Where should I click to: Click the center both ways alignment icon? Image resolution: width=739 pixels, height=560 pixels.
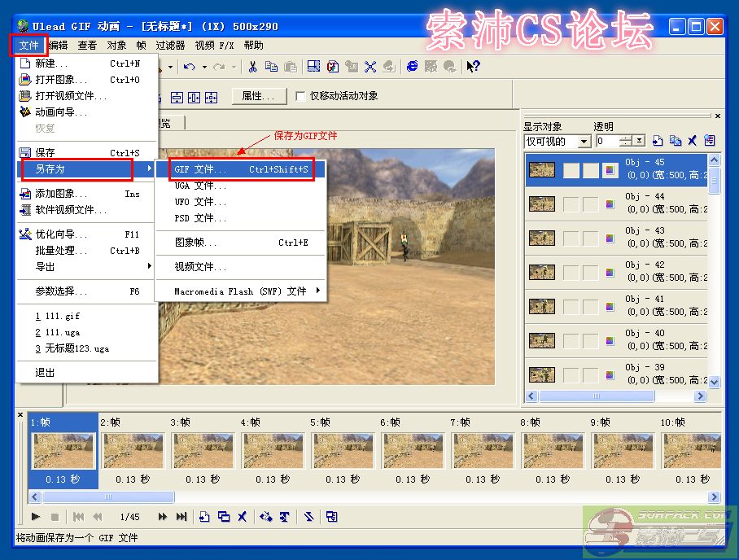coord(211,98)
